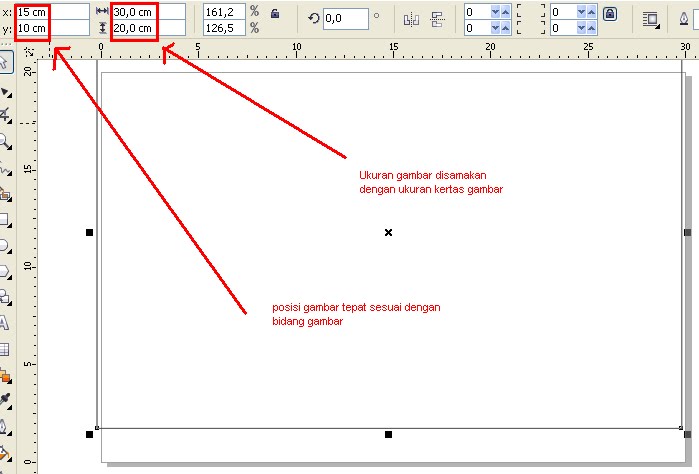699x474 pixels.
Task: Choose the Smart Fill tool
Action: click(x=5, y=194)
